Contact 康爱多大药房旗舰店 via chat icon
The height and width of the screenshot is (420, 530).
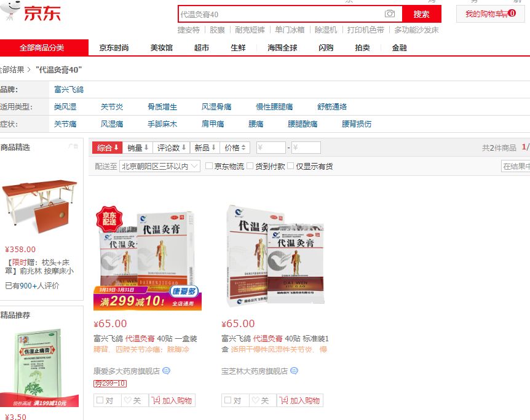tap(166, 371)
